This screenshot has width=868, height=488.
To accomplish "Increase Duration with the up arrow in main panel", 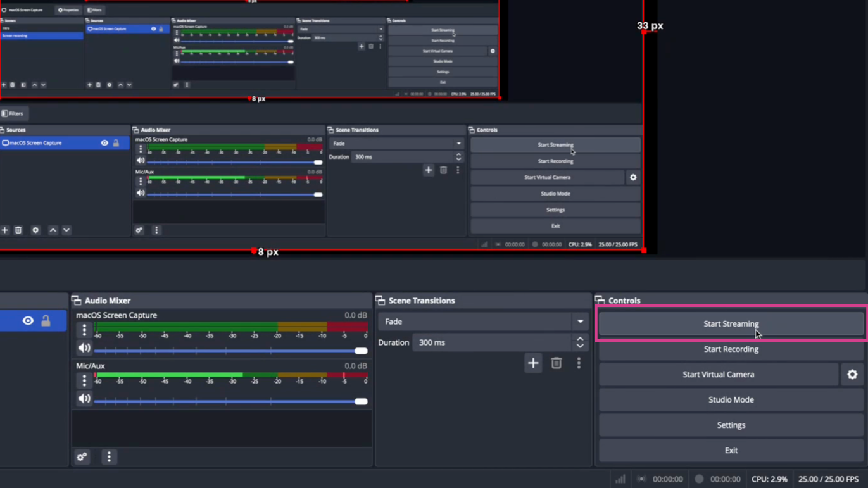I will [x=580, y=339].
